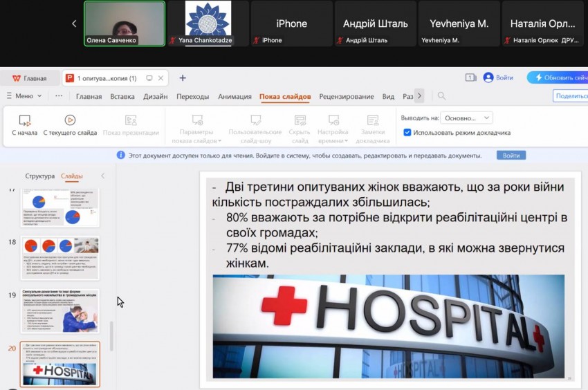Click the HOSPITAL image on the slide
Image resolution: width=588 pixels, height=390 pixels.
389,326
